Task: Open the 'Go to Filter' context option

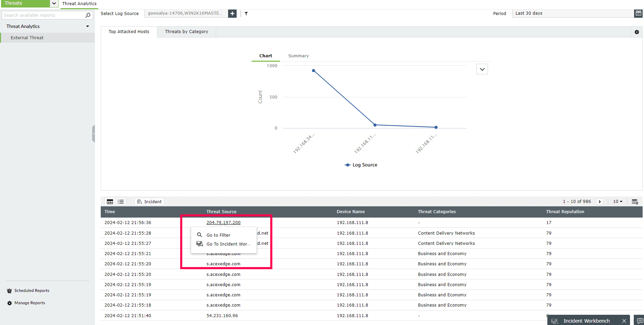Action: 218,235
